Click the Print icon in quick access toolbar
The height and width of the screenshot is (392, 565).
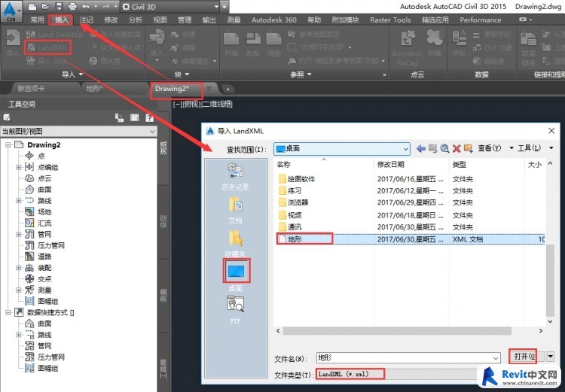(x=72, y=7)
